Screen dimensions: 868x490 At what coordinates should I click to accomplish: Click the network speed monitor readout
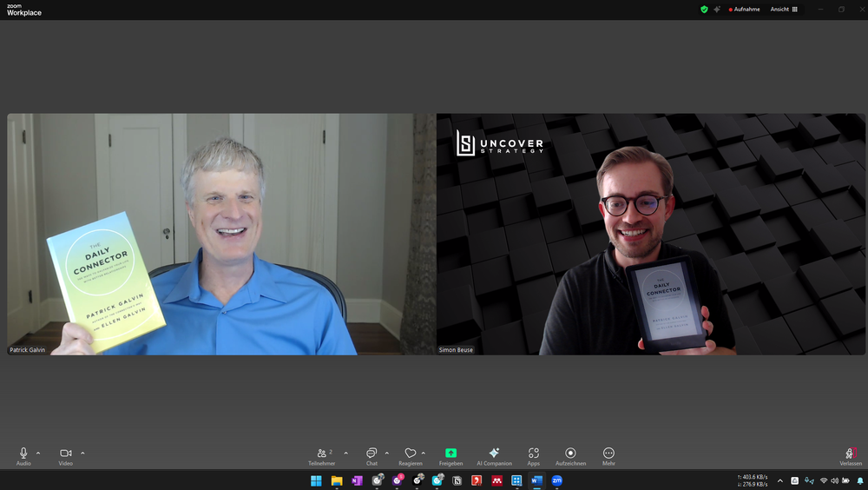pyautogui.click(x=753, y=480)
